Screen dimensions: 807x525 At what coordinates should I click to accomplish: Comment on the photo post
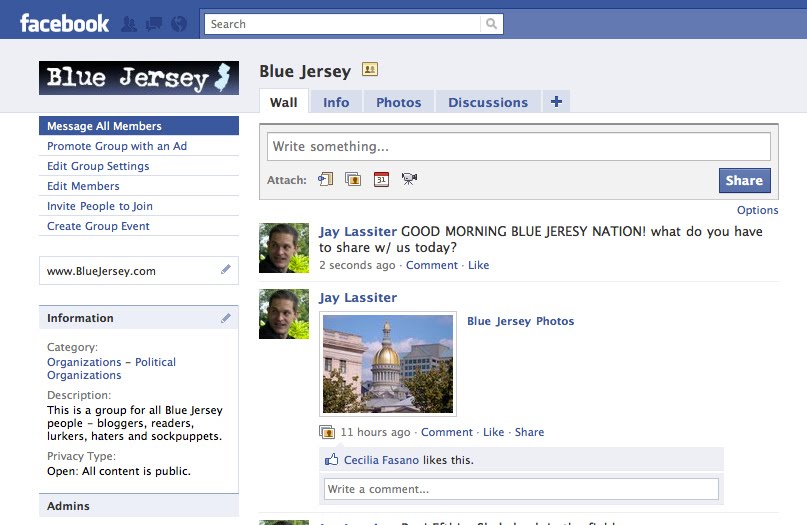click(447, 432)
